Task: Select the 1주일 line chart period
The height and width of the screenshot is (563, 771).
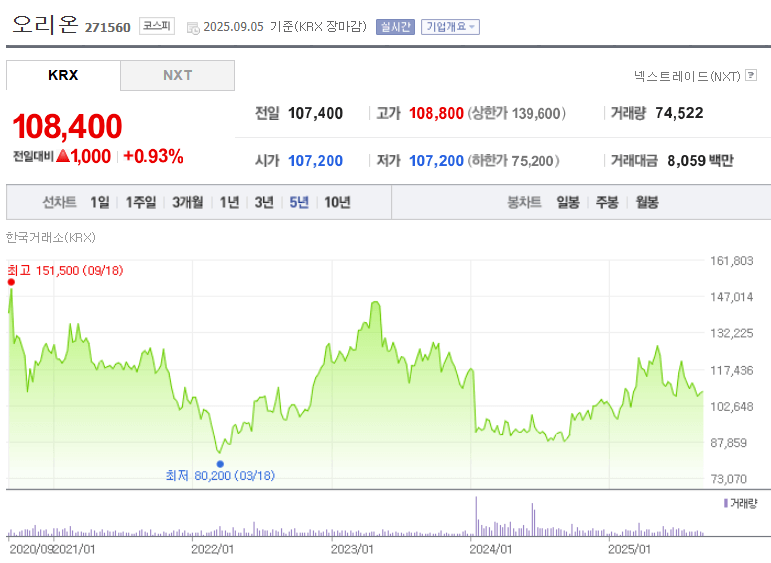Action: pyautogui.click(x=141, y=202)
